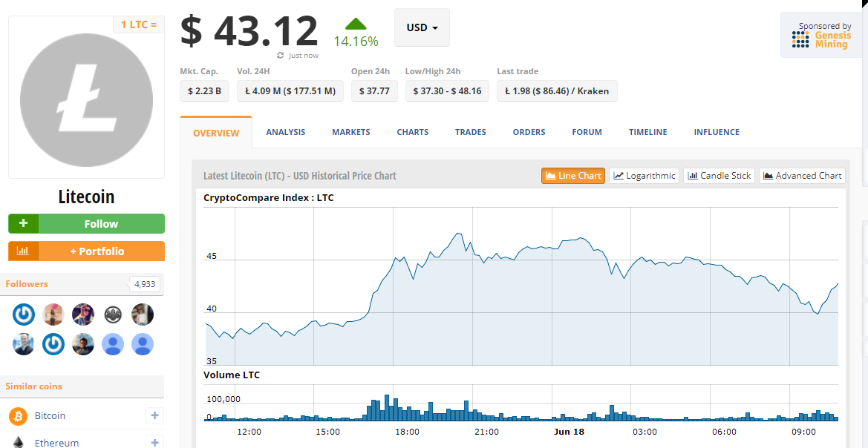Open the USD currency dropdown
The height and width of the screenshot is (448, 868).
click(x=422, y=27)
